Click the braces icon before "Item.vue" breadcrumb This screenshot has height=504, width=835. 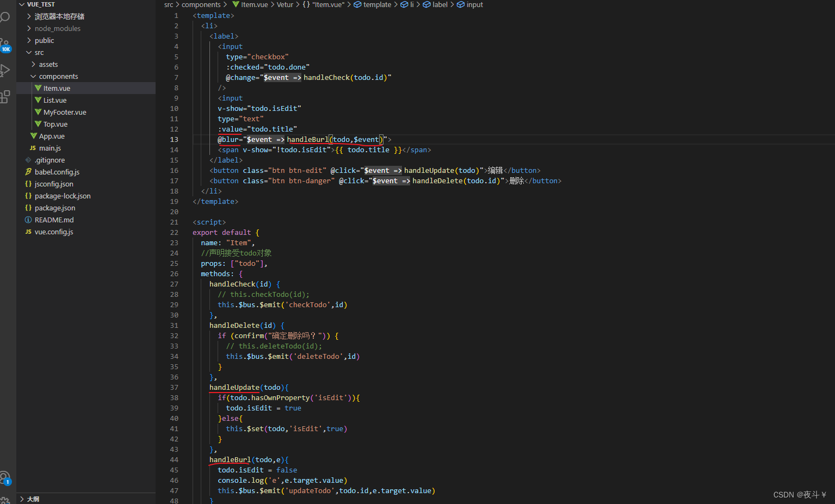306,4
